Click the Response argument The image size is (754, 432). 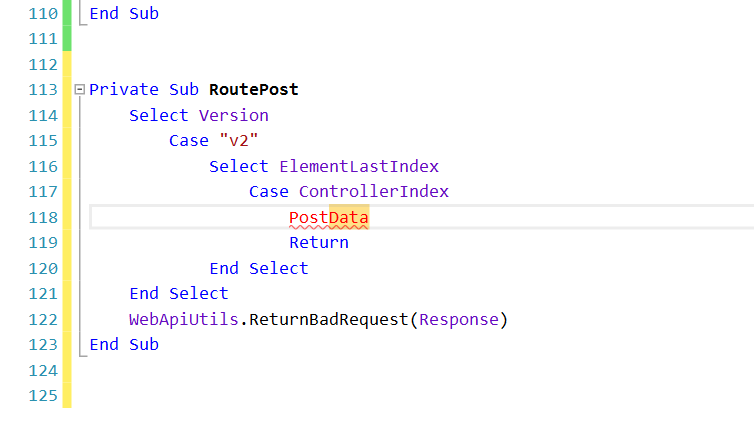point(458,320)
